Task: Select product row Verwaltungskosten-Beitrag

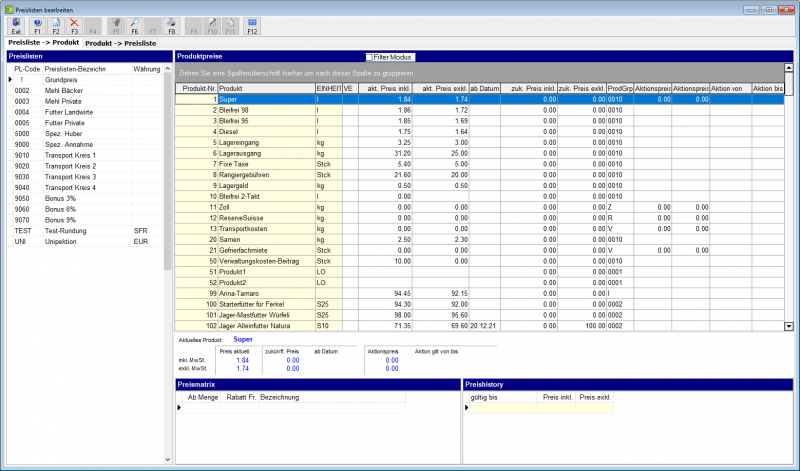Action: (480, 261)
